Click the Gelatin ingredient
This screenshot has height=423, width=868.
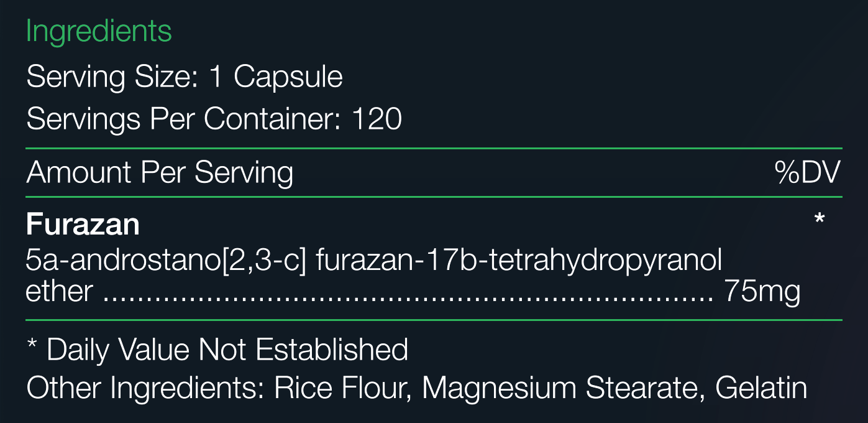coord(762,388)
